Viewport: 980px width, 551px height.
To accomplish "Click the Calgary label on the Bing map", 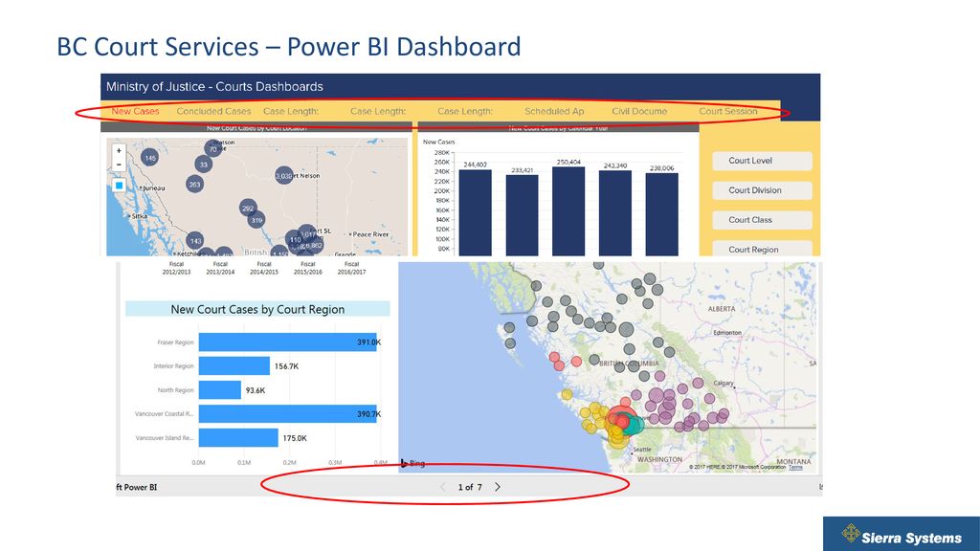I will [x=723, y=383].
